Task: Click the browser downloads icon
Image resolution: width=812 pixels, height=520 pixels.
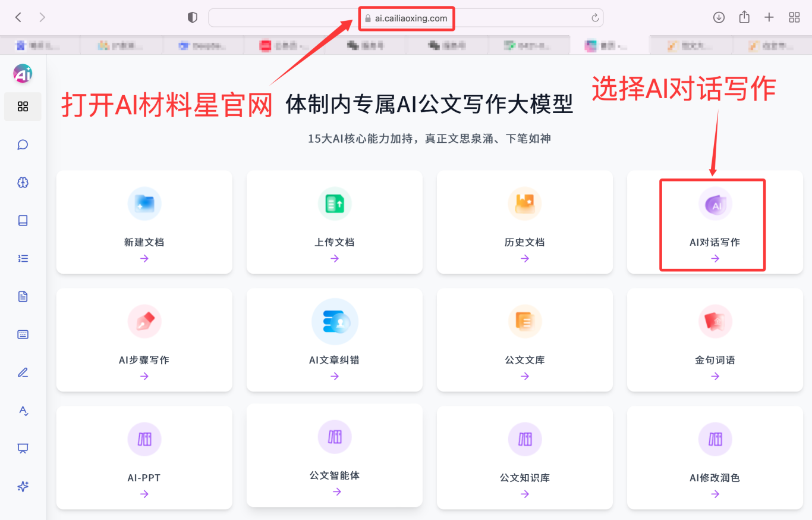Action: tap(719, 18)
